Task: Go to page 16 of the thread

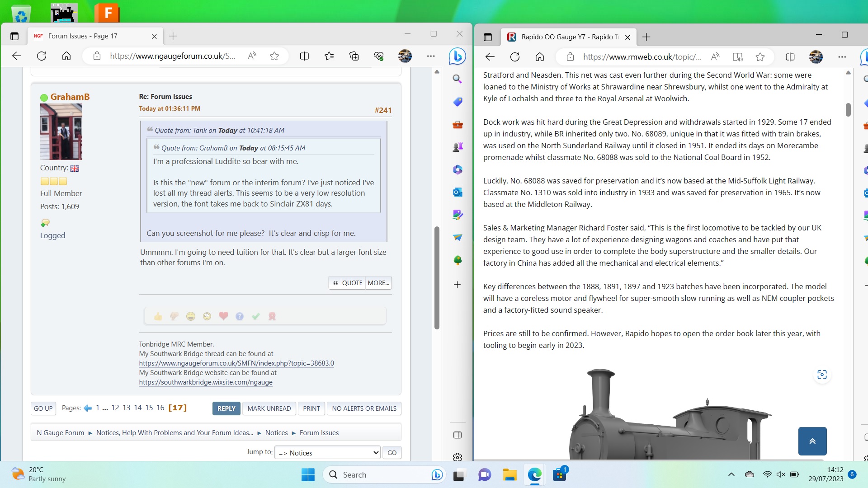Action: pos(160,408)
